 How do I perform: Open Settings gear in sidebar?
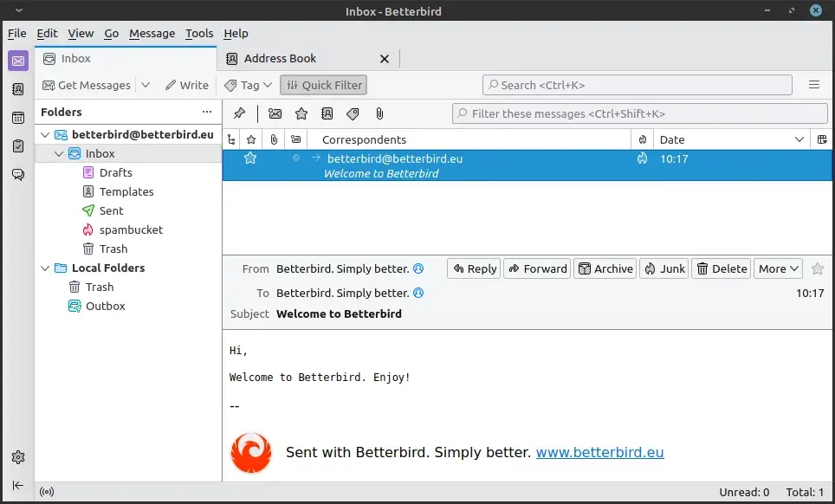(18, 457)
